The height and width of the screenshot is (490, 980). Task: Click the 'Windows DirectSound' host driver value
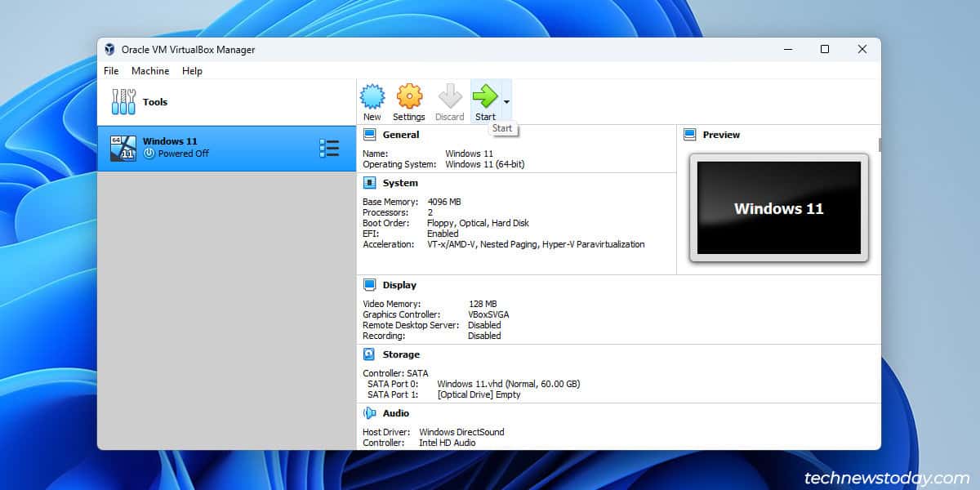click(461, 432)
